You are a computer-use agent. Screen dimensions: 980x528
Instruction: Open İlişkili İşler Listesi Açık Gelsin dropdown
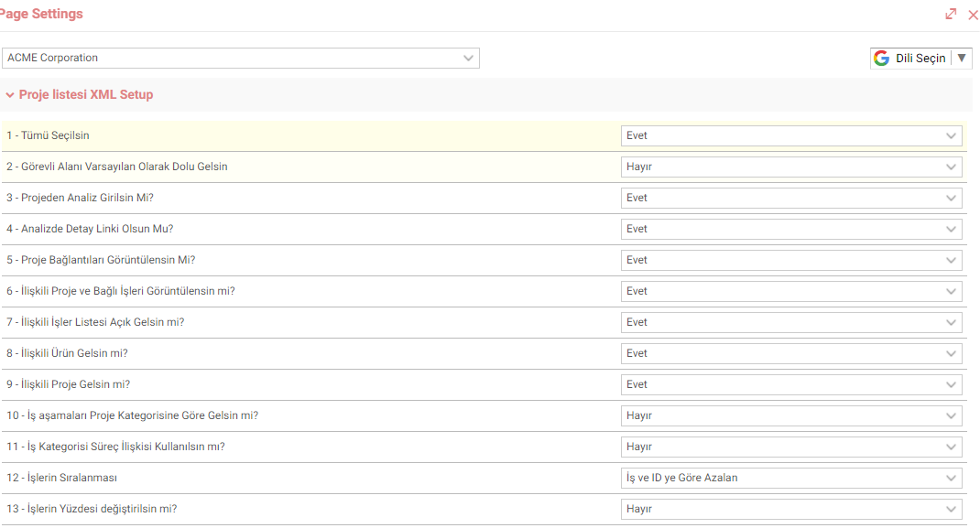pos(791,323)
